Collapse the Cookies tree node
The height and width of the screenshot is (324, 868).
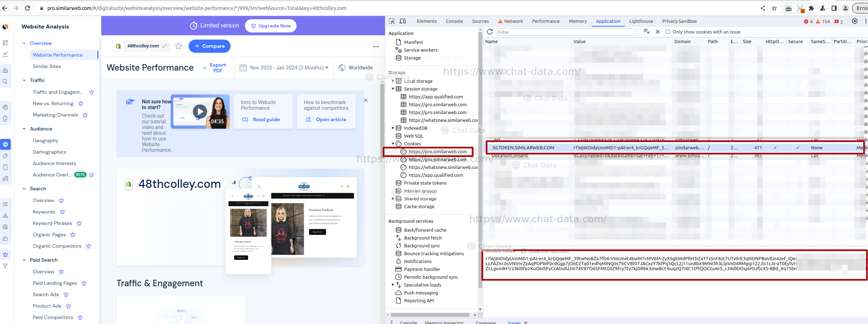pyautogui.click(x=393, y=144)
